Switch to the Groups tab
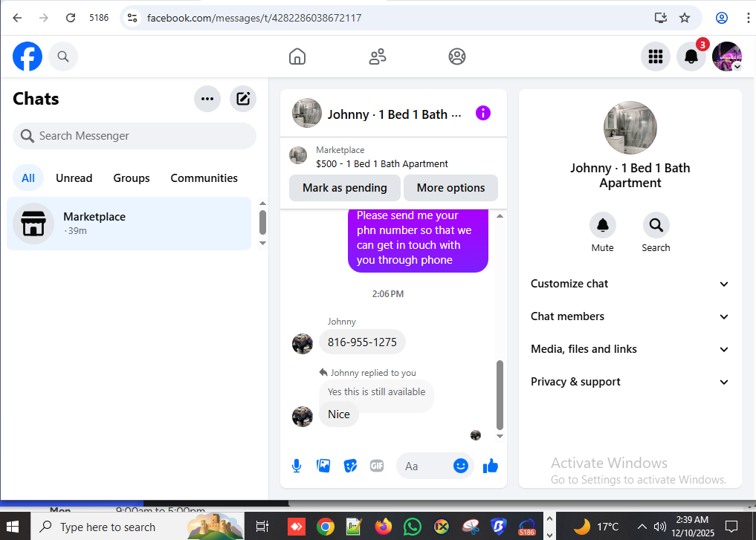This screenshot has height=540, width=756. tap(131, 178)
